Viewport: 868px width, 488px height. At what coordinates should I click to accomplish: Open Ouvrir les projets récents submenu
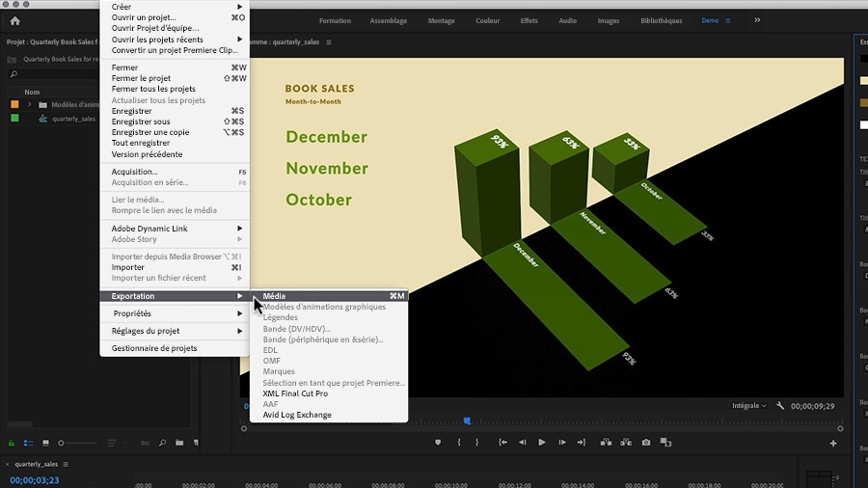[175, 40]
